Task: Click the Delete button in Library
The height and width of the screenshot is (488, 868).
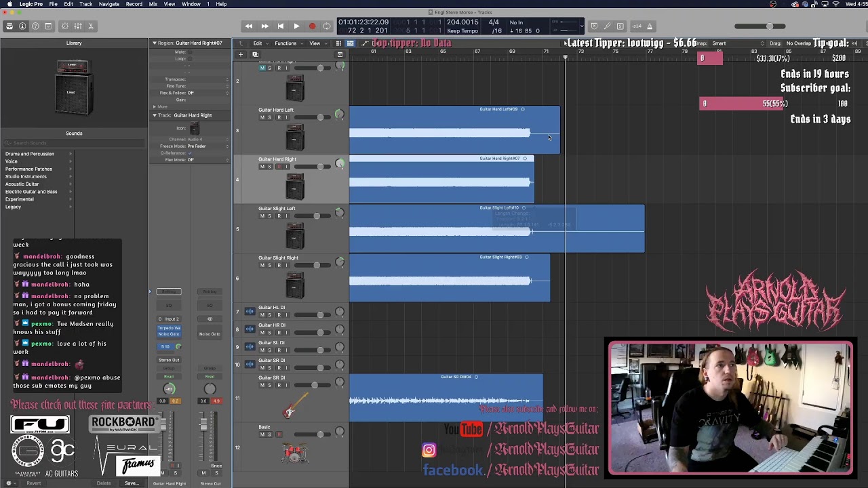Action: (x=104, y=483)
